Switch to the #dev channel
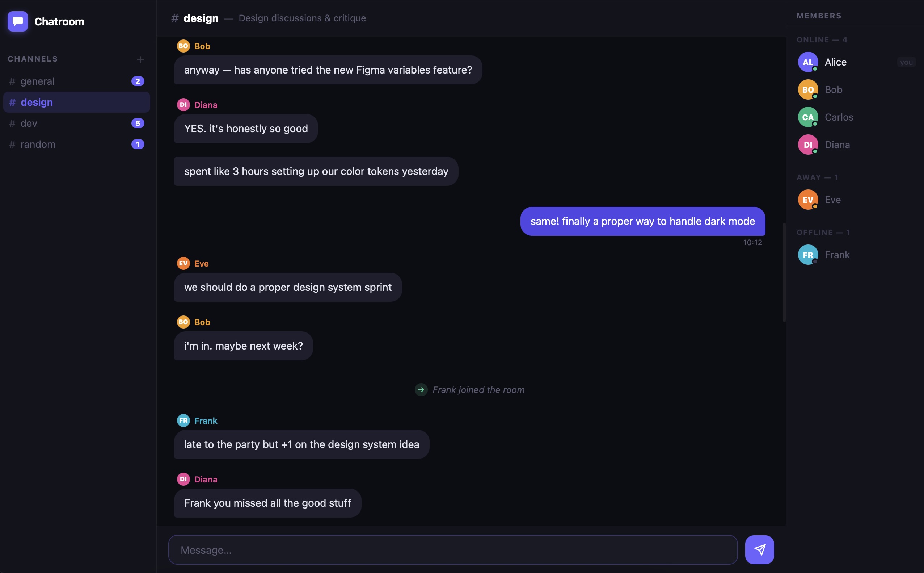The width and height of the screenshot is (924, 573). point(28,123)
